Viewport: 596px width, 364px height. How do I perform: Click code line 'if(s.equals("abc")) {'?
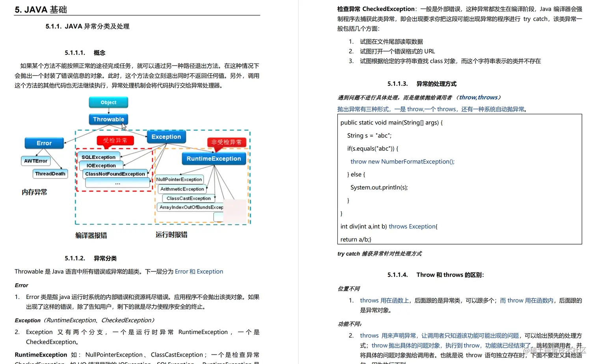[373, 149]
